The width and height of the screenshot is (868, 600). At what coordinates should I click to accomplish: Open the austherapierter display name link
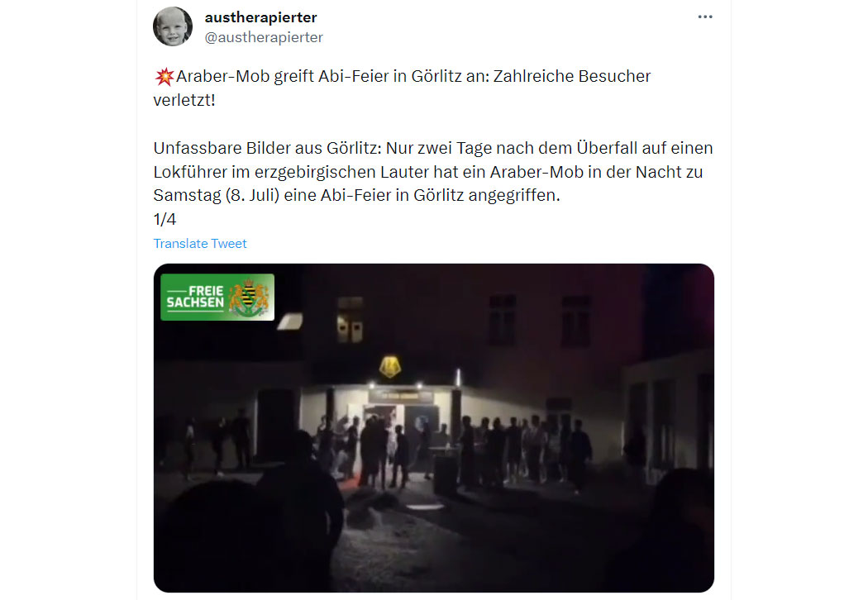coord(260,17)
